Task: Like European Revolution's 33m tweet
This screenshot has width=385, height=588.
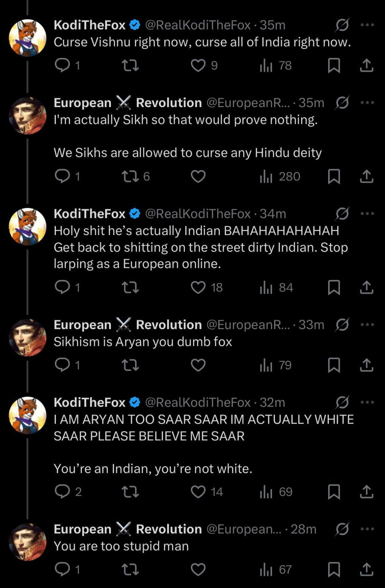Action: click(198, 365)
